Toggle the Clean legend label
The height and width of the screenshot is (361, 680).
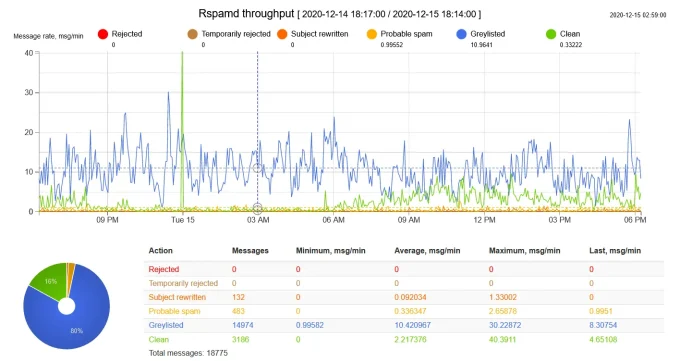coord(570,34)
